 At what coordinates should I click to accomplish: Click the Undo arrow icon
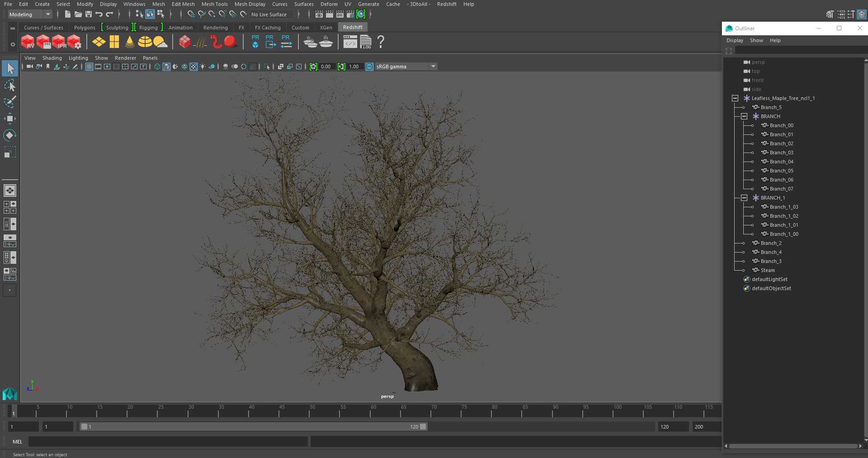tap(99, 14)
